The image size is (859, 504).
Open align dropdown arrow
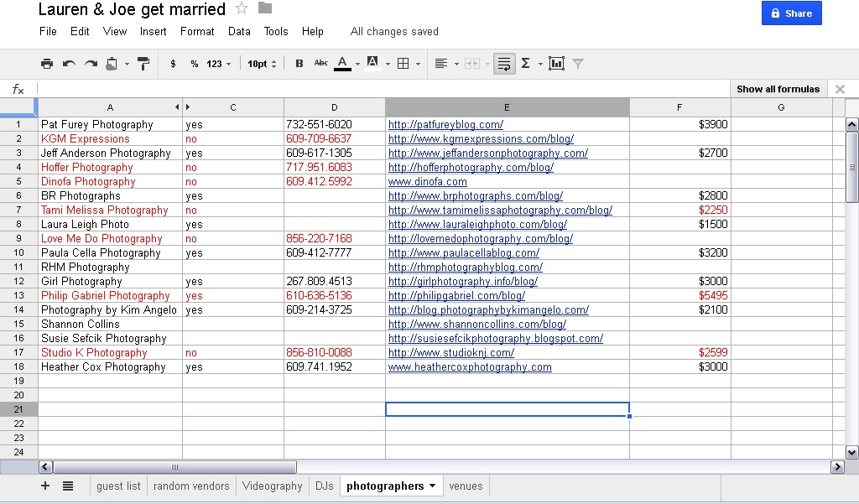[456, 64]
